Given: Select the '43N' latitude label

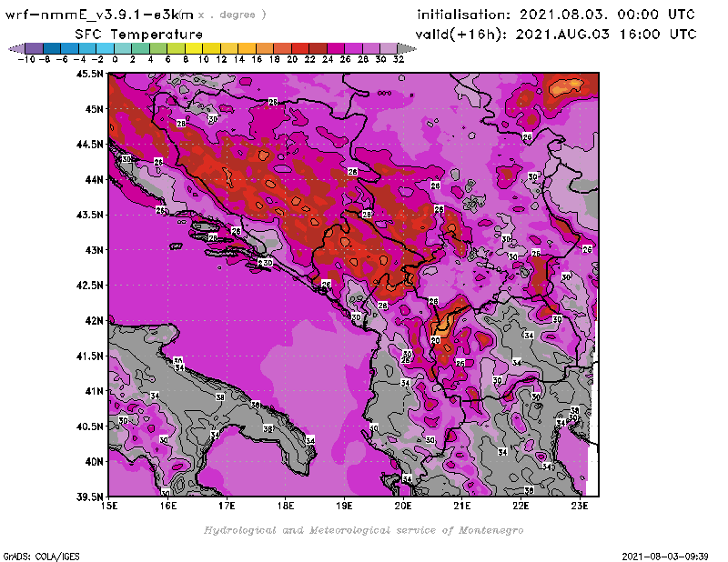Looking at the screenshot, I should [94, 250].
